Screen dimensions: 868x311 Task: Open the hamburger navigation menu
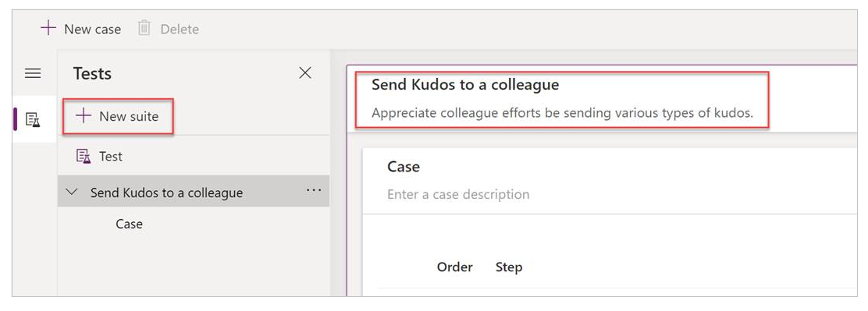pyautogui.click(x=34, y=73)
